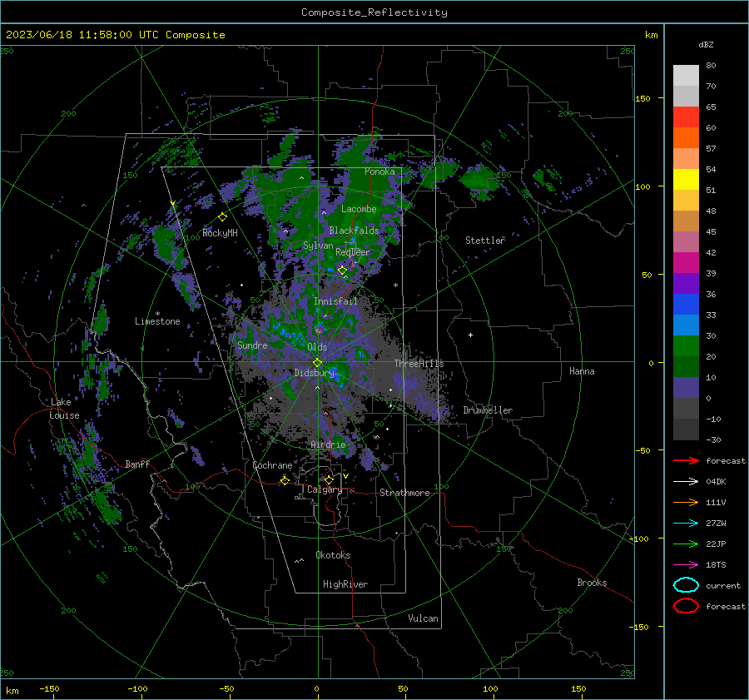Click the Okotoks town label
Image resolution: width=749 pixels, height=700 pixels.
click(333, 555)
